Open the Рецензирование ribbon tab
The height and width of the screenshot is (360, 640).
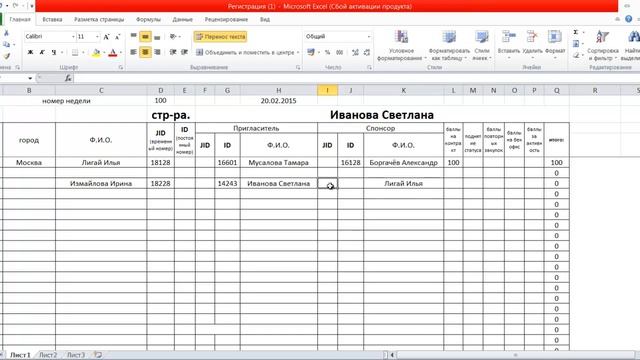(x=226, y=19)
